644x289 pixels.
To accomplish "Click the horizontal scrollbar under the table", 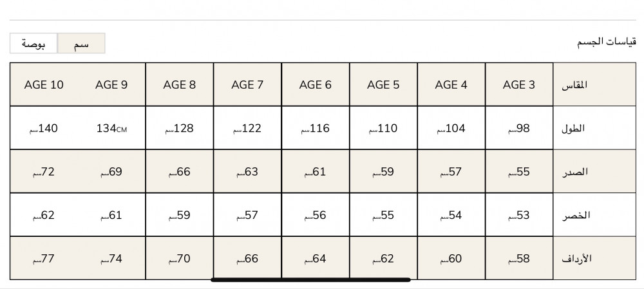I will click(310, 280).
